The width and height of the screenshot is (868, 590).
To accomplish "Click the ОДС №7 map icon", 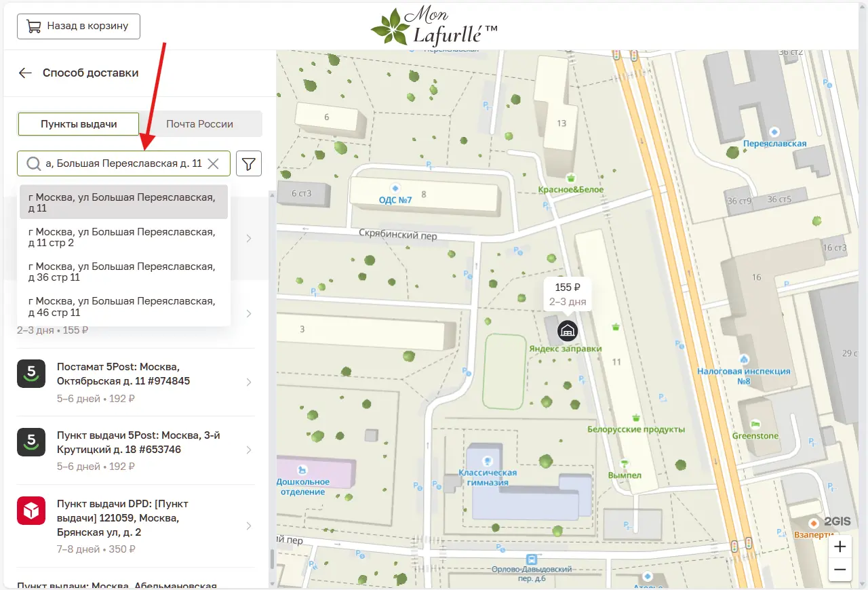I will (x=395, y=188).
